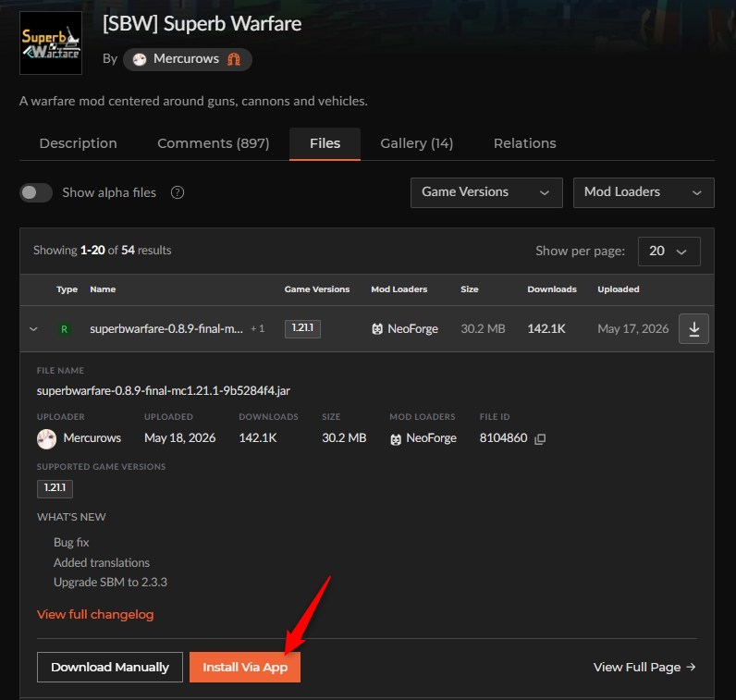Open the View Full Page link
This screenshot has height=700, width=736.
[644, 667]
